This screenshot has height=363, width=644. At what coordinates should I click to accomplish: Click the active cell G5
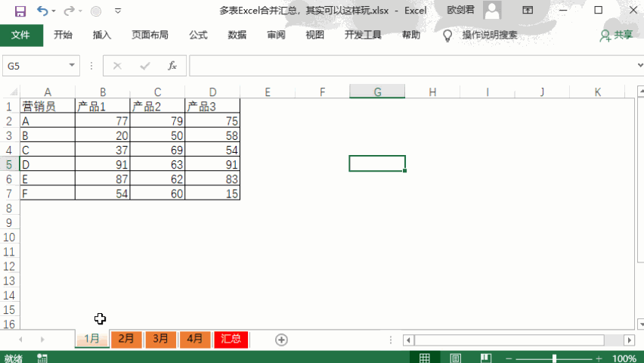[377, 163]
